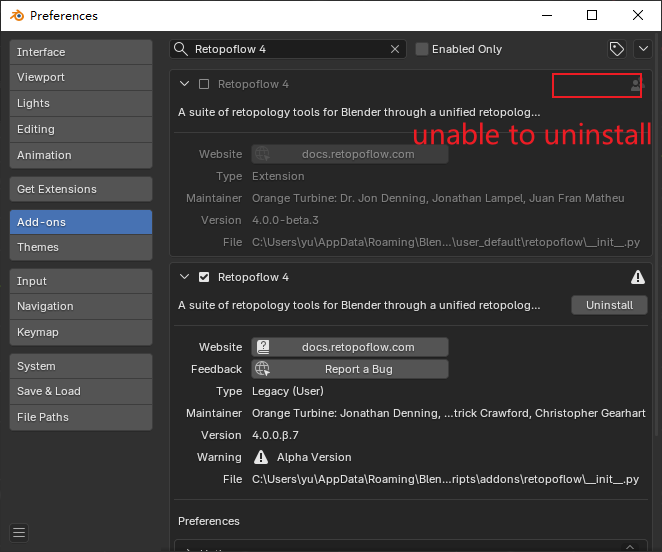
Task: Click the search magnifier icon
Action: coord(181,49)
